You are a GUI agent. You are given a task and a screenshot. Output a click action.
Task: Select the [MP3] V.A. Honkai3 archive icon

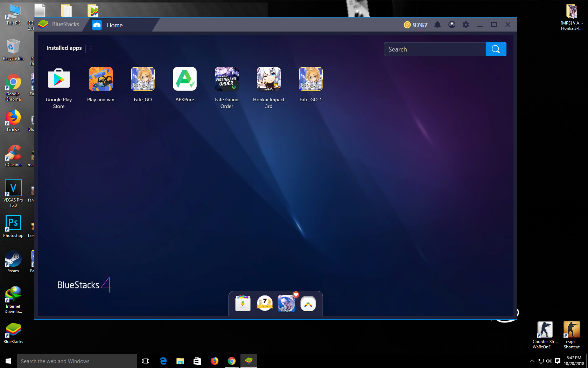pyautogui.click(x=572, y=17)
